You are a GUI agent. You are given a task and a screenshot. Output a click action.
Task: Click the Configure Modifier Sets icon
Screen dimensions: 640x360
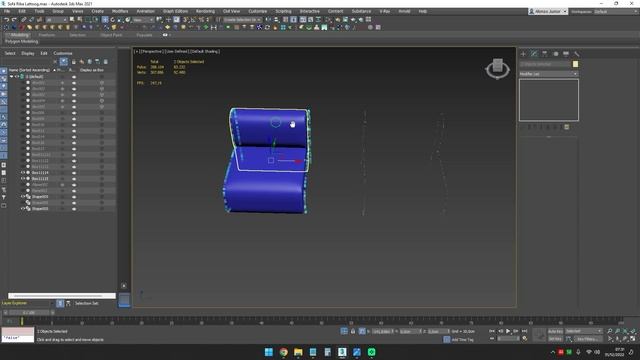567,127
